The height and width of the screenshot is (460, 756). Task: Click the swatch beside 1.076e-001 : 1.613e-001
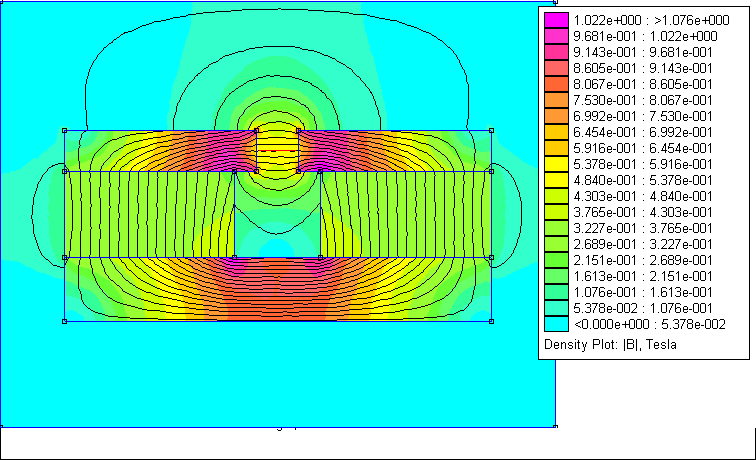(556, 292)
